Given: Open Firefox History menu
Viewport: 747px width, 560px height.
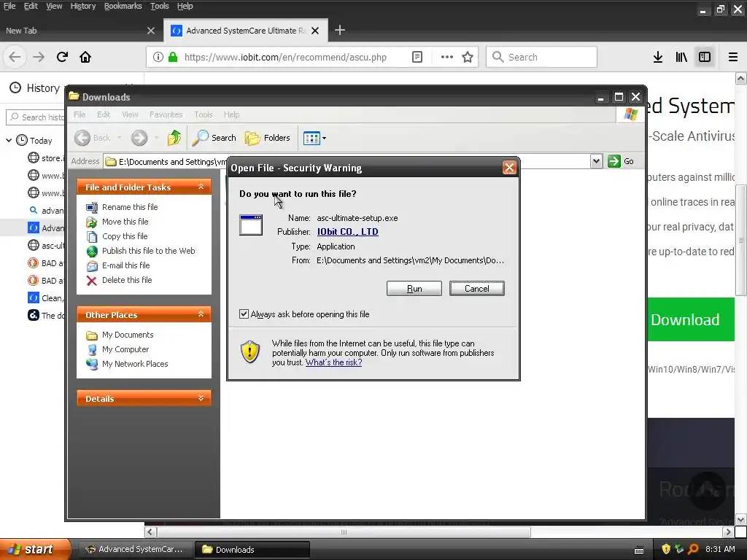Looking at the screenshot, I should pyautogui.click(x=83, y=6).
